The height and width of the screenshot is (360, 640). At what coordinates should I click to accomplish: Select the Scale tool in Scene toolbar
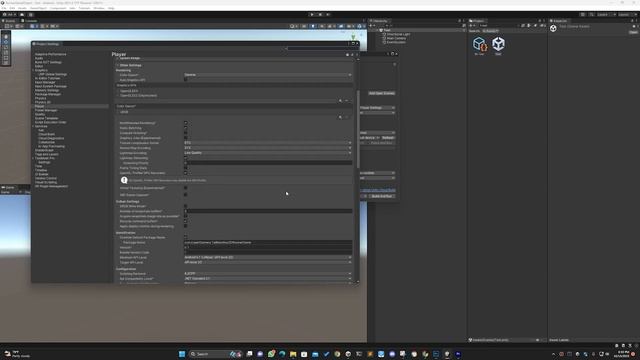(6, 53)
